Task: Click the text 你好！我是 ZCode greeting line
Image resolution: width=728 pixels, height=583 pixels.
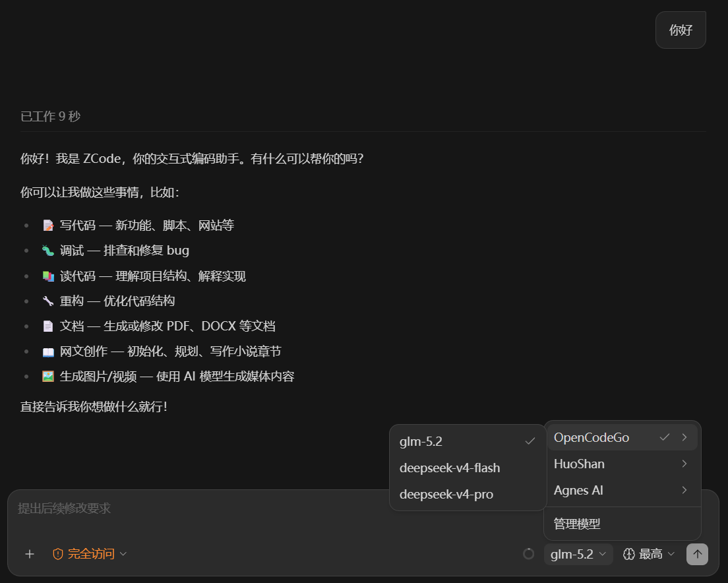Action: click(x=191, y=159)
